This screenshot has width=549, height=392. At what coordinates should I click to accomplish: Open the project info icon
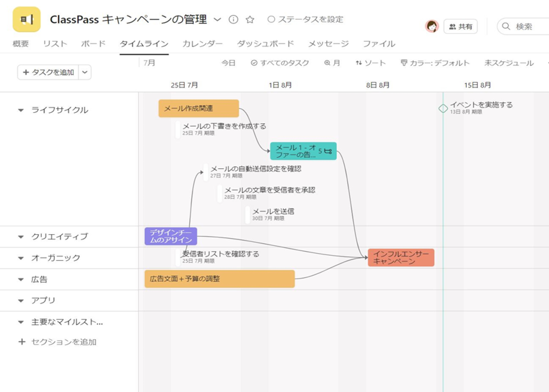[x=233, y=20]
